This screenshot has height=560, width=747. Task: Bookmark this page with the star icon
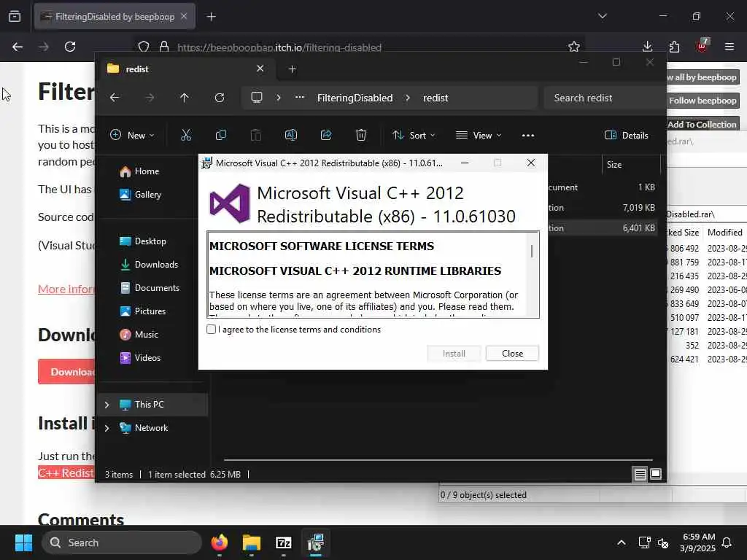(x=574, y=47)
